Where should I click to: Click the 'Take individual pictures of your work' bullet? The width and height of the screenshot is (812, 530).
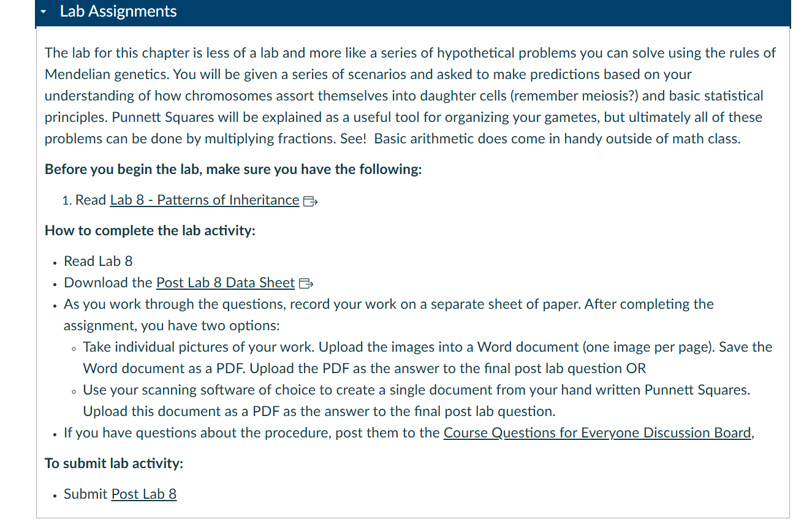pyautogui.click(x=428, y=358)
